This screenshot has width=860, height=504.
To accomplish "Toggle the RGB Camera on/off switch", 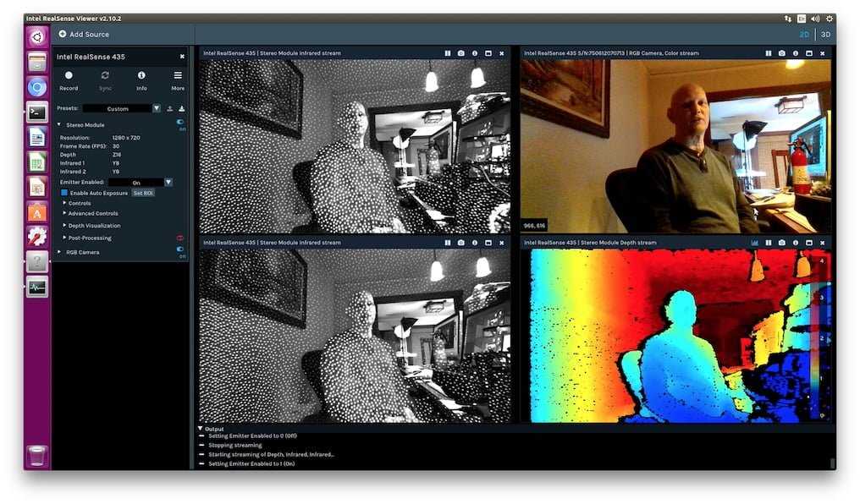I will [x=180, y=249].
